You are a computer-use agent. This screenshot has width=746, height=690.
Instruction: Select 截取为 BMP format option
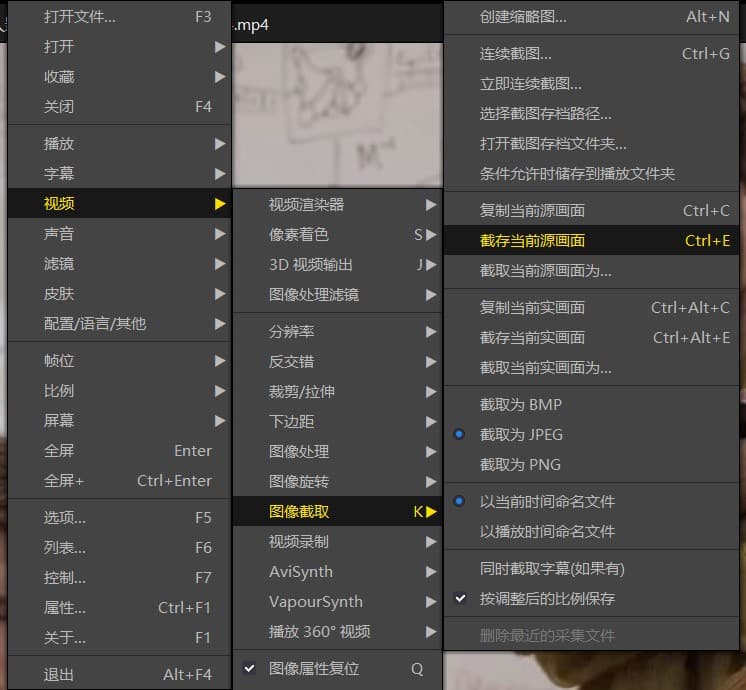click(520, 405)
